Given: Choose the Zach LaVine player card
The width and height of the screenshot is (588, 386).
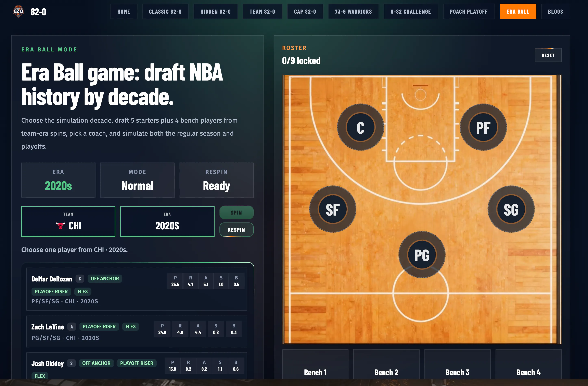Looking at the screenshot, I should (x=137, y=331).
